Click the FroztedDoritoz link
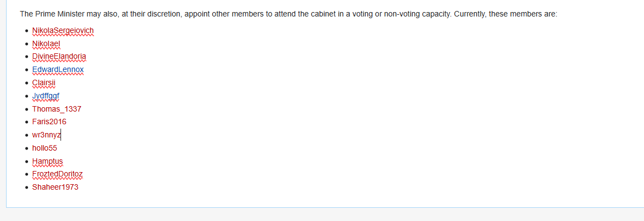Image resolution: width=644 pixels, height=221 pixels. (57, 174)
